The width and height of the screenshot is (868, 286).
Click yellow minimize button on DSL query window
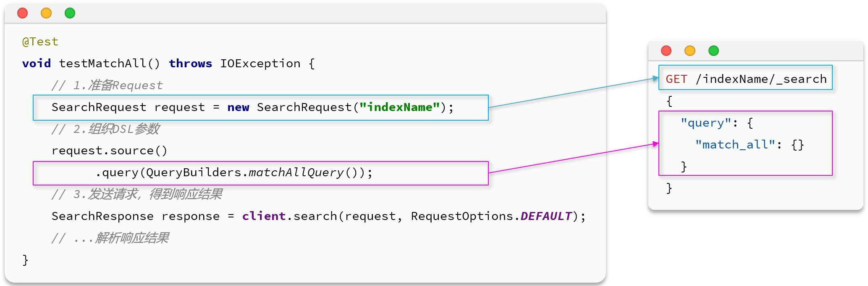pos(690,51)
